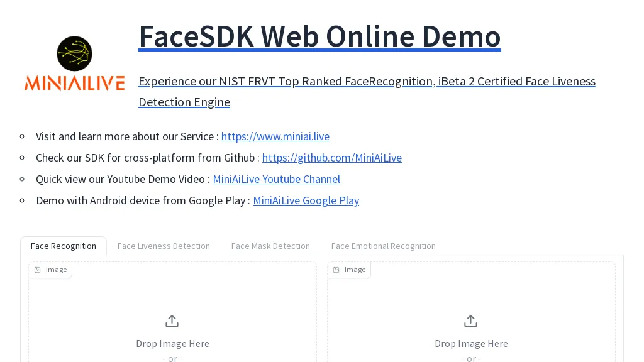Click 'Drop Image Here' in right upload area

tap(471, 343)
